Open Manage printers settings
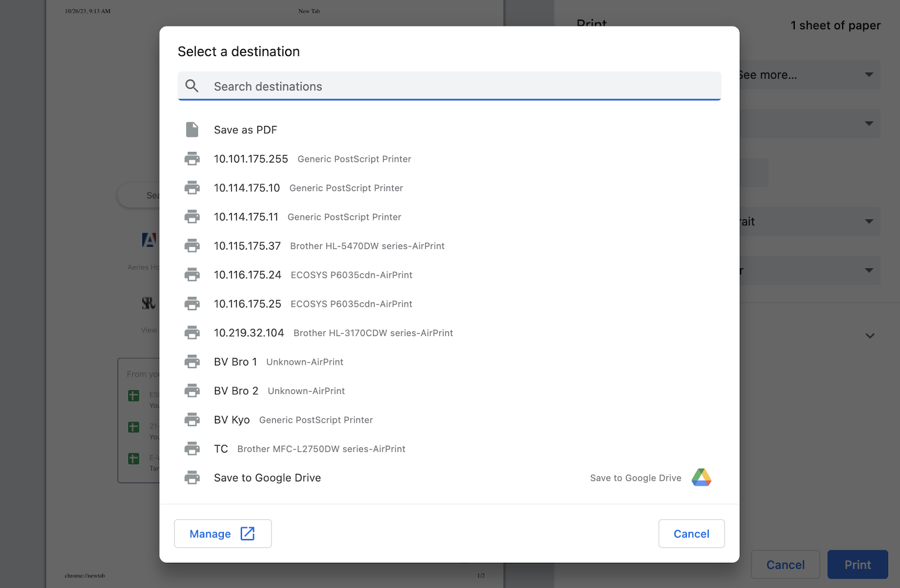Image resolution: width=900 pixels, height=588 pixels. pyautogui.click(x=223, y=533)
